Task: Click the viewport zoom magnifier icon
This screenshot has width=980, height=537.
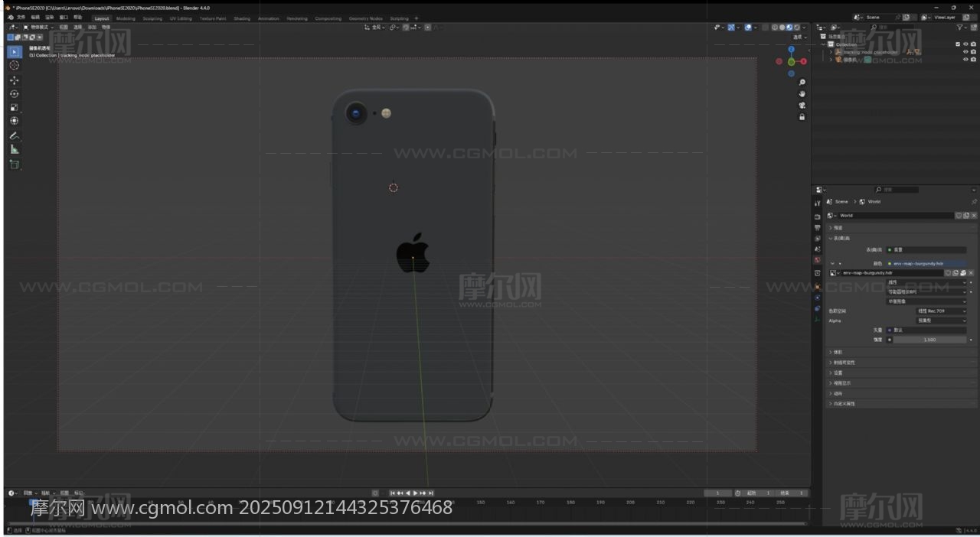Action: 802,83
